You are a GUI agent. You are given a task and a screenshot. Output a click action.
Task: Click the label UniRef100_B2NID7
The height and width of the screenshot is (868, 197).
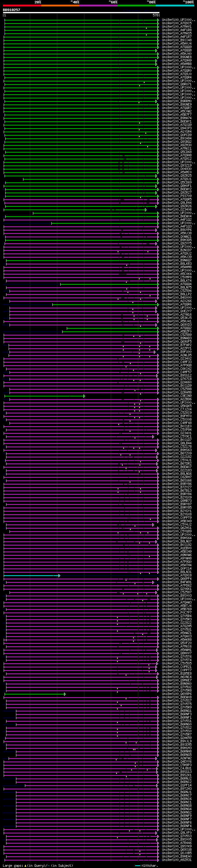(177, 250)
